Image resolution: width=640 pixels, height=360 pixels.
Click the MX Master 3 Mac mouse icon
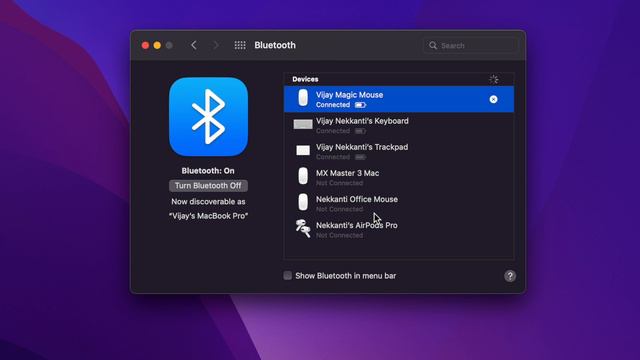pyautogui.click(x=303, y=176)
